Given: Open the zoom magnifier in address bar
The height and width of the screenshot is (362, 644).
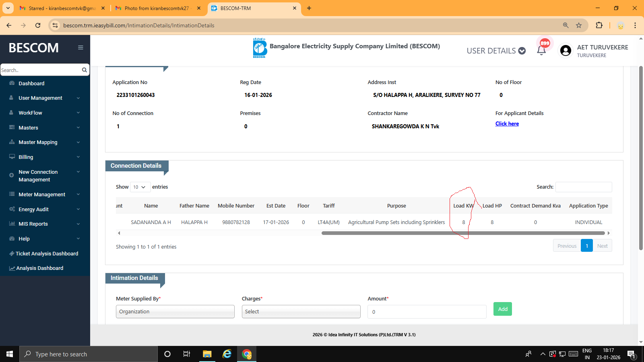Looking at the screenshot, I should click(566, 25).
